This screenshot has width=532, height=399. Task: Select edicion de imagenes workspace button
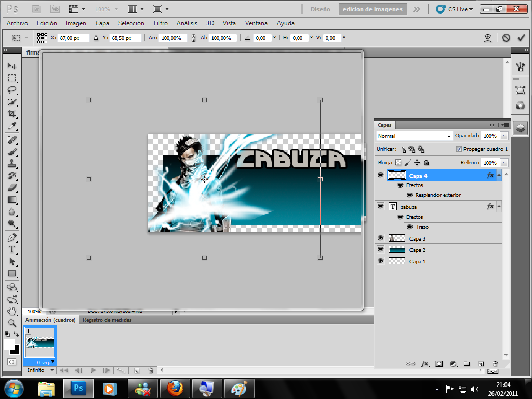point(373,9)
